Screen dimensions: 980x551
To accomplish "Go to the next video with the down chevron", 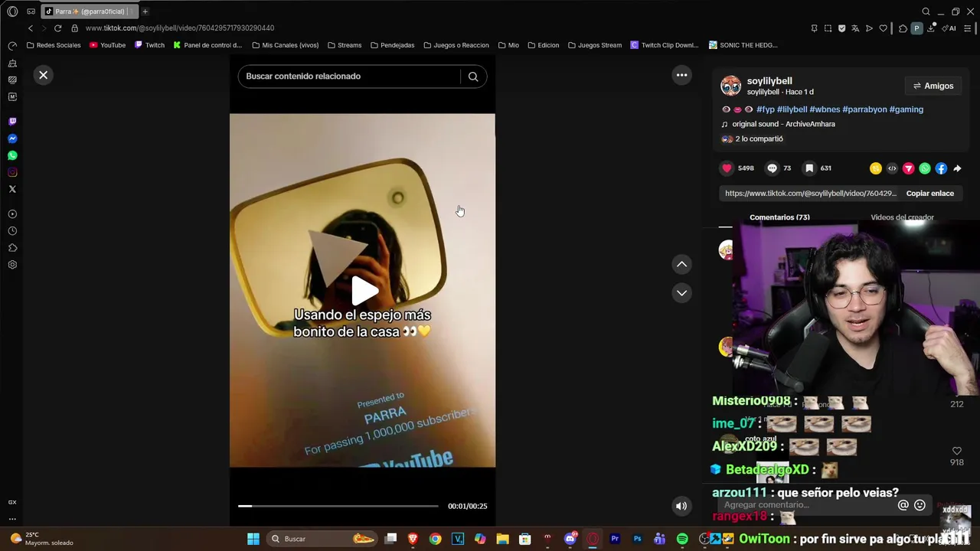I will pos(681,293).
